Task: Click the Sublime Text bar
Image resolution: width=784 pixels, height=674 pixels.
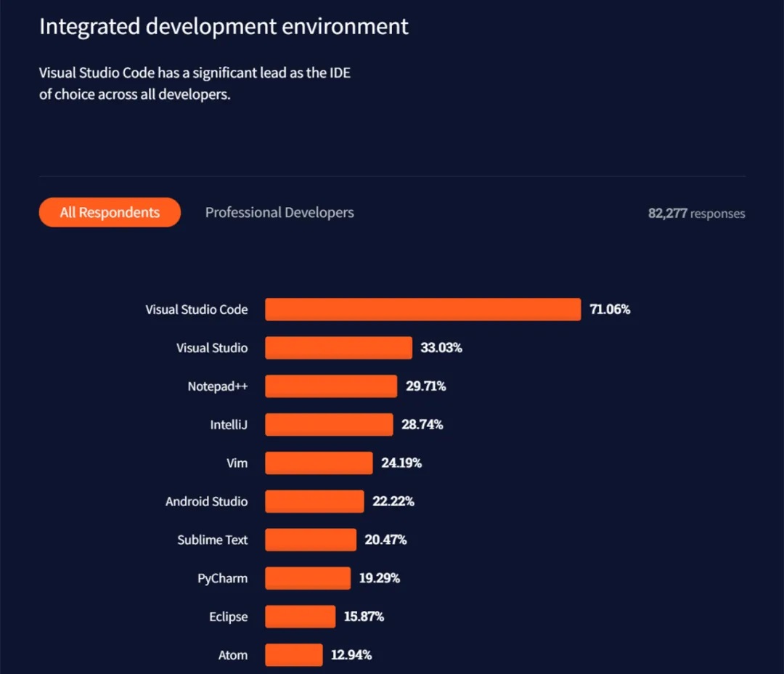Action: pos(311,540)
